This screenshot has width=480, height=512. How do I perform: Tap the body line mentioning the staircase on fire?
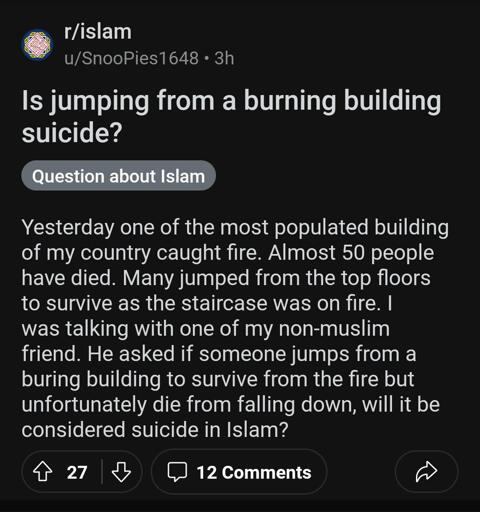point(207,304)
